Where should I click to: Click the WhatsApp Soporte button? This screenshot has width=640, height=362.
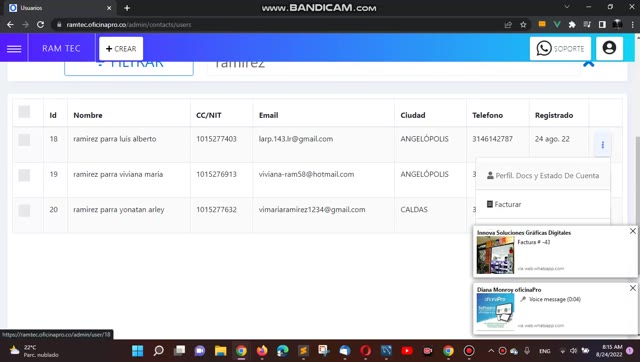click(560, 49)
